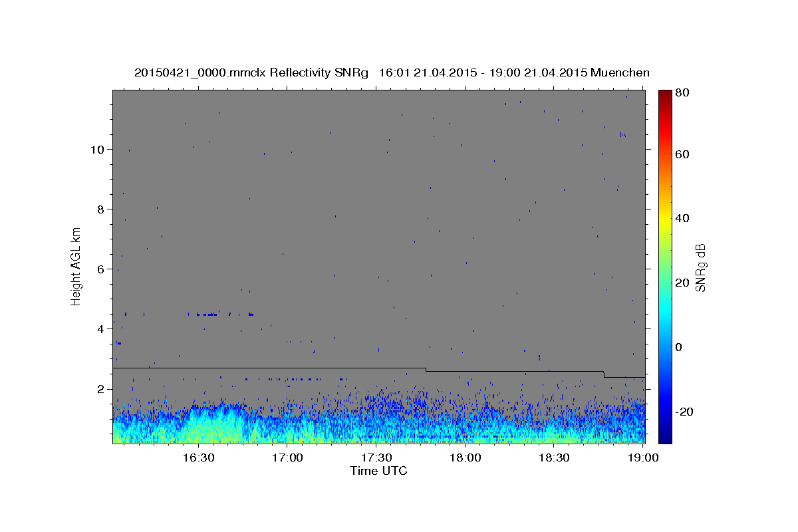
Task: Click the colorbar value 60
Action: pyautogui.click(x=682, y=154)
